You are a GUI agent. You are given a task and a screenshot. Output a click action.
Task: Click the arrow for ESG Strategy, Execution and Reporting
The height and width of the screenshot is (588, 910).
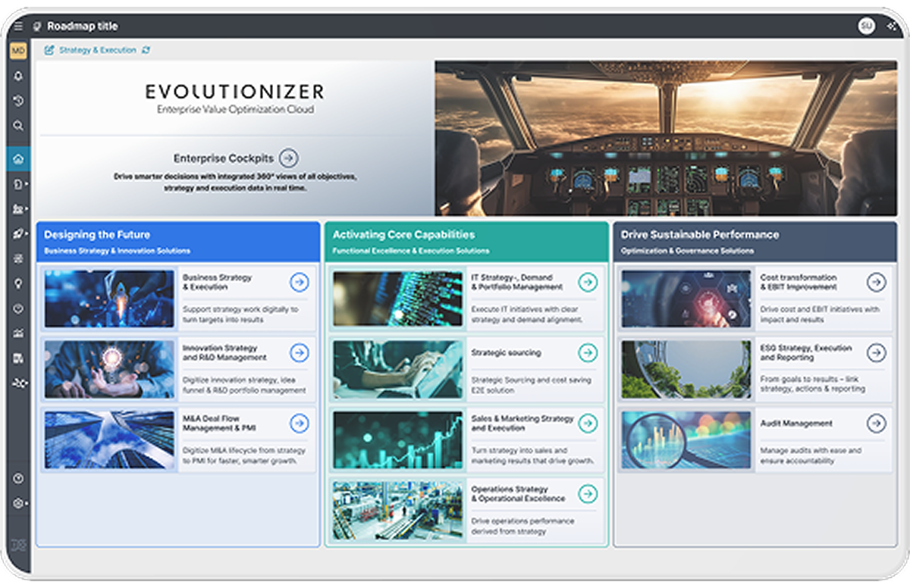click(x=877, y=353)
